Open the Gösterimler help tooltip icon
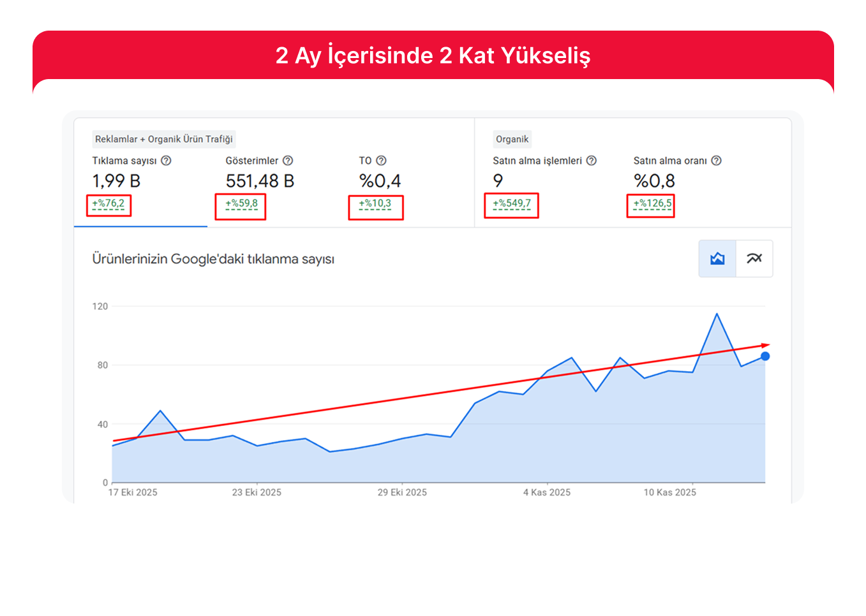The image size is (866, 616). point(288,161)
